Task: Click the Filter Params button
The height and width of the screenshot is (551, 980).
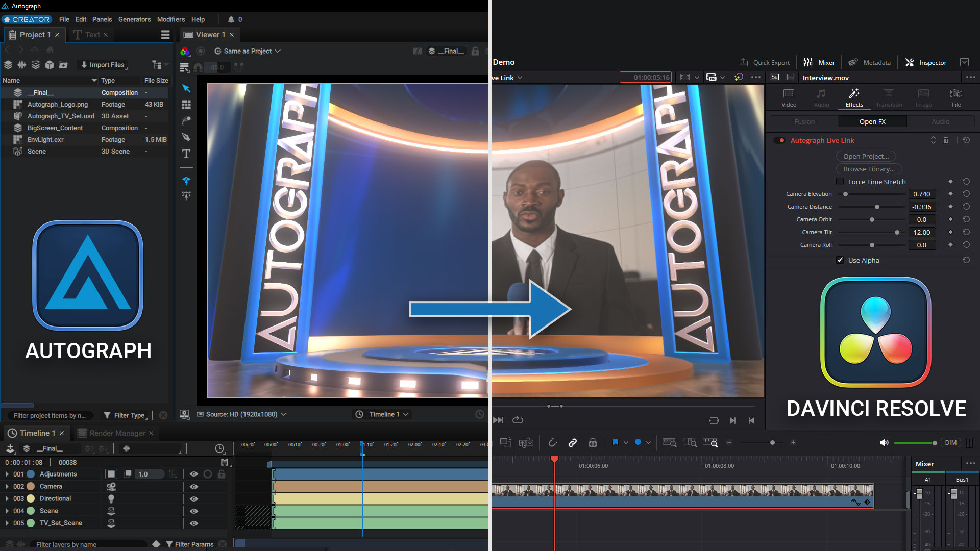Action: coord(190,544)
